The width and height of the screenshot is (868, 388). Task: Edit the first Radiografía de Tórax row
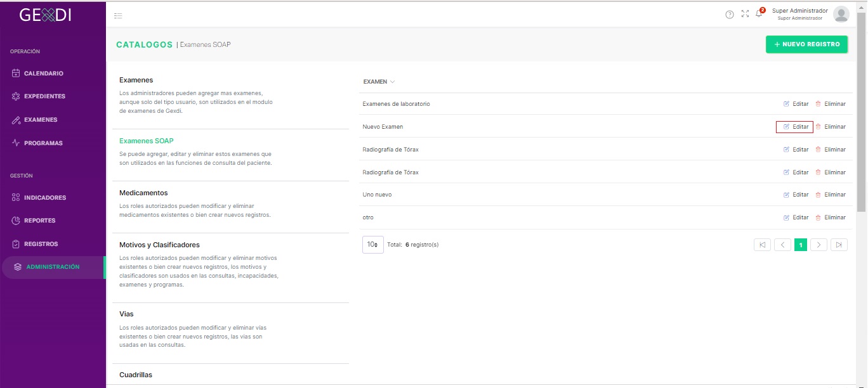(x=796, y=150)
